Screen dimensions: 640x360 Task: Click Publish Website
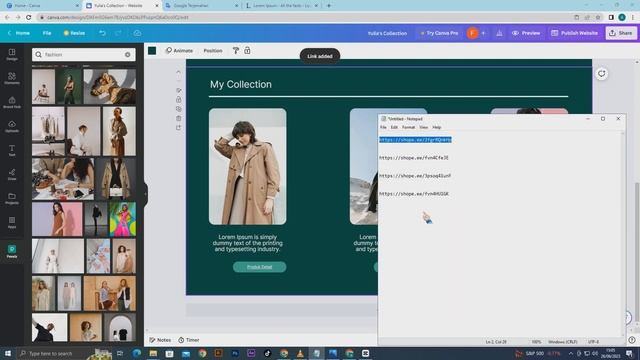(574, 33)
